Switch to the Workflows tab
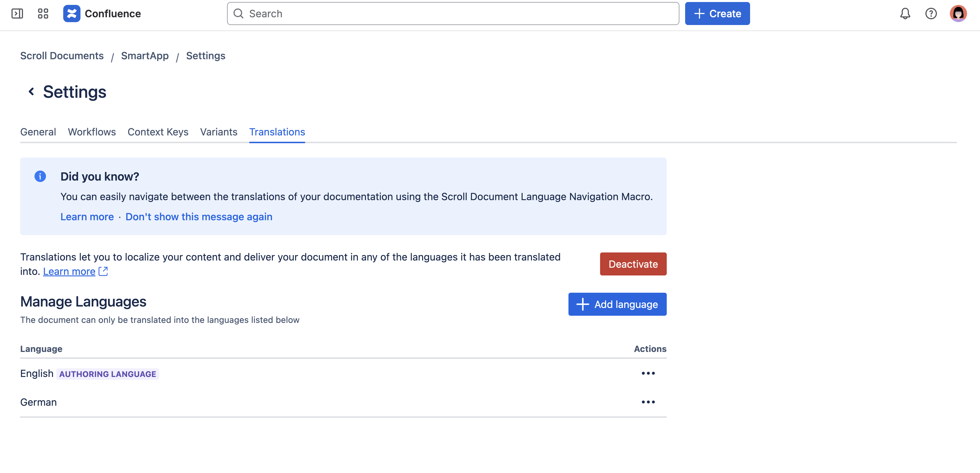The height and width of the screenshot is (473, 980). (92, 132)
